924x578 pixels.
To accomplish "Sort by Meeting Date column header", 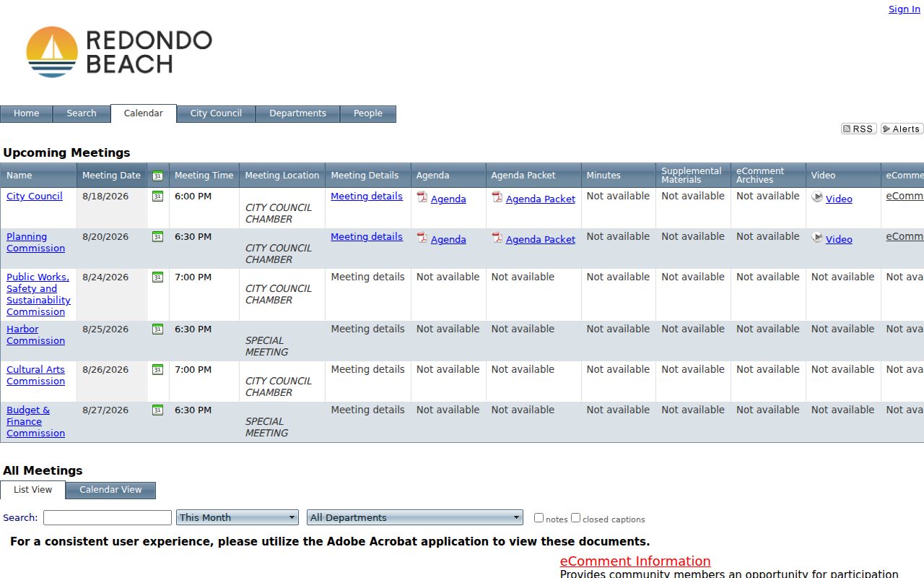I will click(x=111, y=176).
